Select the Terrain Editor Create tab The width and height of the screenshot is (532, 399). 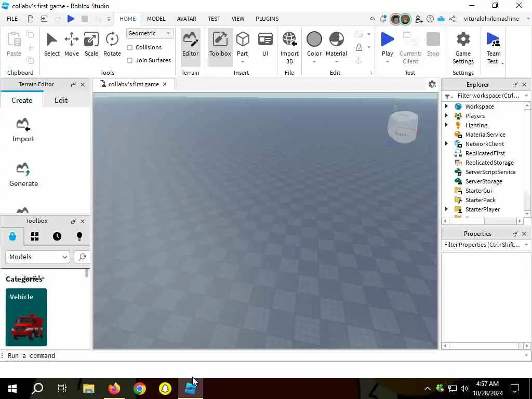22,100
